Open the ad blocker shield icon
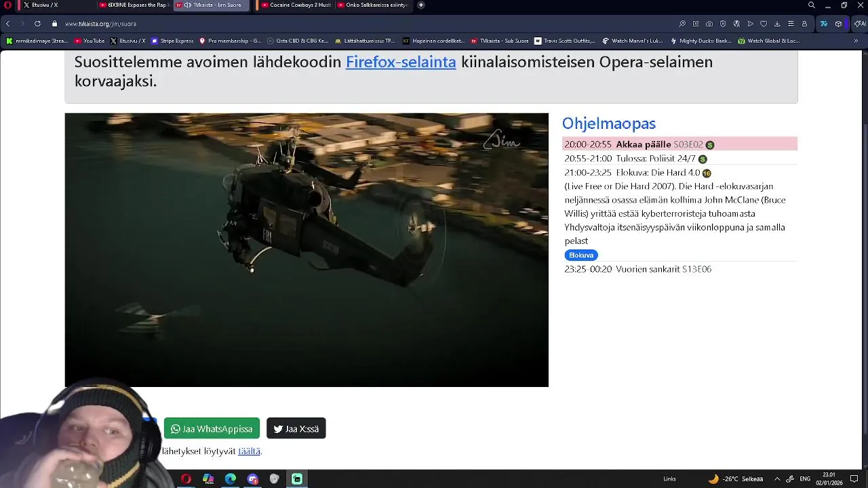The image size is (868, 488). click(723, 24)
